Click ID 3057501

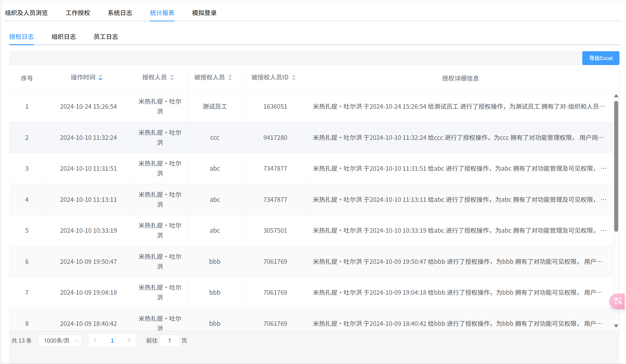pos(275,230)
